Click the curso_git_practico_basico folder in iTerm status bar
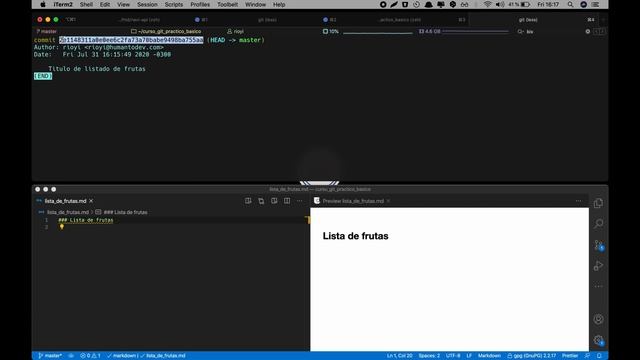 (166, 31)
